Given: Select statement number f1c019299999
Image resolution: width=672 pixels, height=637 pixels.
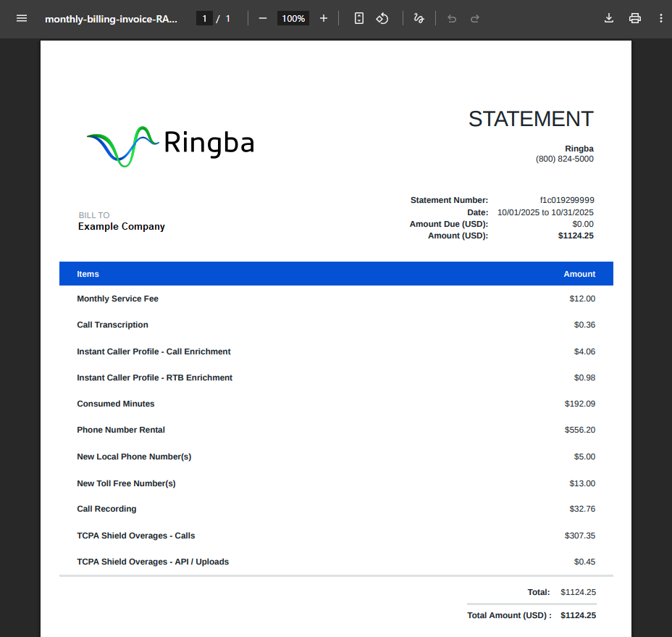Looking at the screenshot, I should (566, 200).
